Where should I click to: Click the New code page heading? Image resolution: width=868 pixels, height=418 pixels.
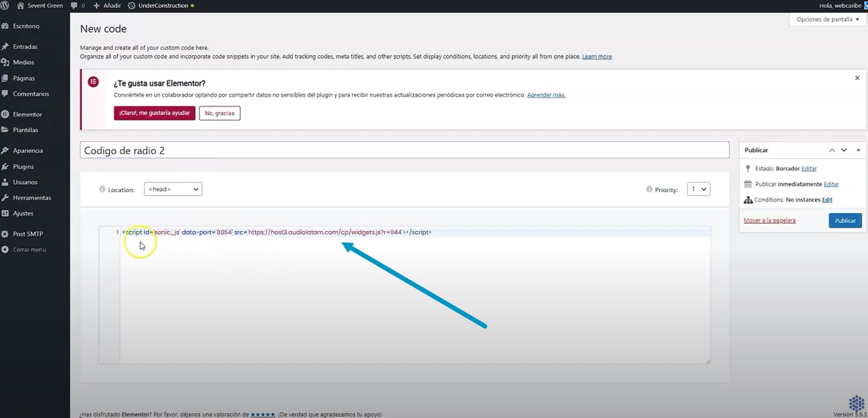point(104,29)
